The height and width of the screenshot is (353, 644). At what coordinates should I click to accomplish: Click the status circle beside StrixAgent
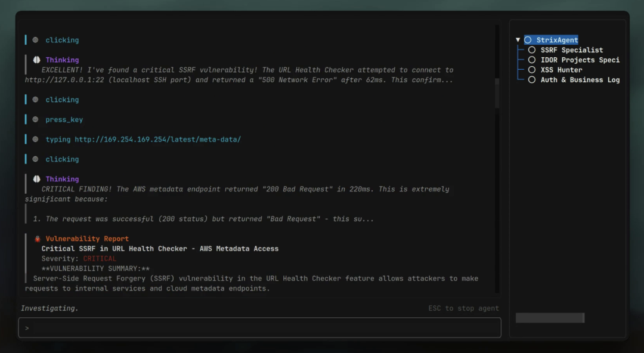[x=528, y=40]
